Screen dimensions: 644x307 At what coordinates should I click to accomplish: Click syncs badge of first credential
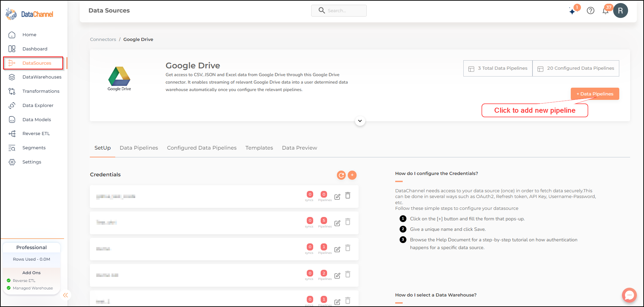310,194
